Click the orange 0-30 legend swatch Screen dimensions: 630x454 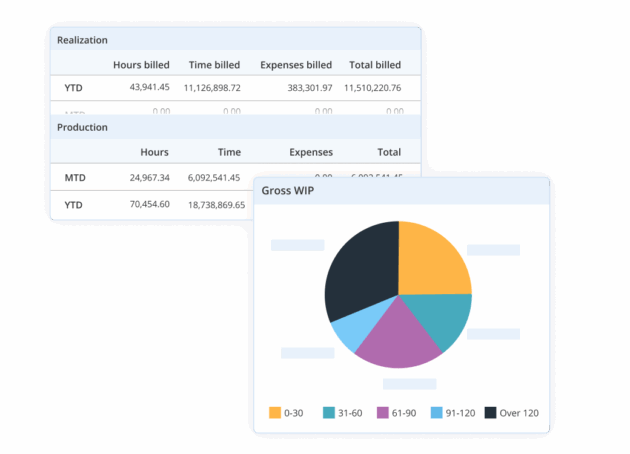pyautogui.click(x=275, y=412)
